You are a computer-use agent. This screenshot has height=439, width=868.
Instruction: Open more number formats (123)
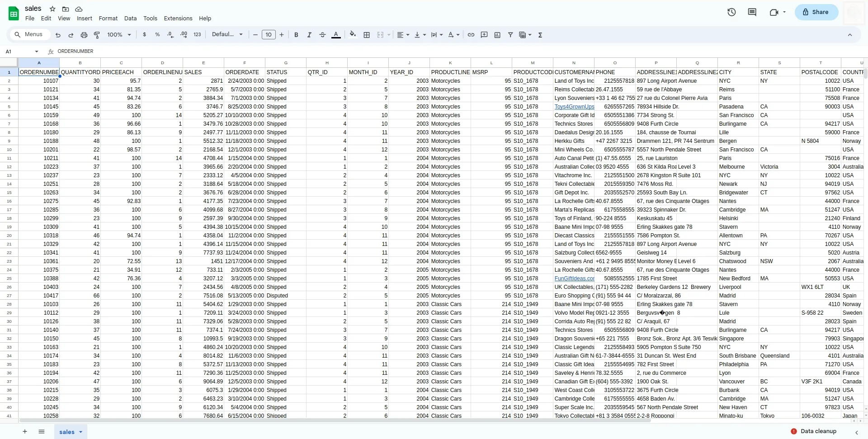point(197,35)
